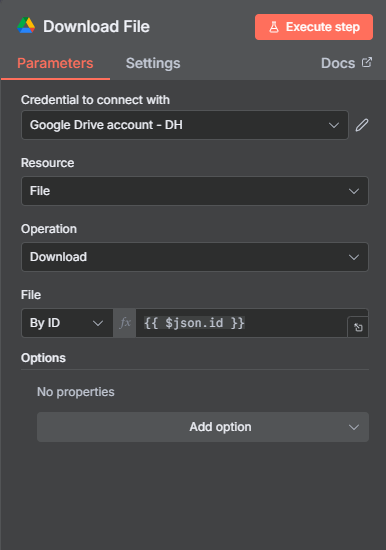Open the expression editor expand icon
The height and width of the screenshot is (550, 386).
(358, 327)
